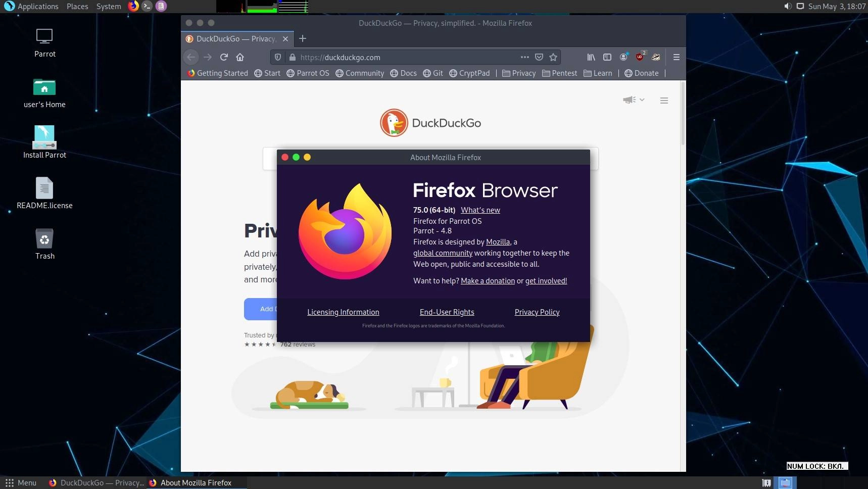This screenshot has height=489, width=868.
Task: Open the Firefox hamburger menu
Action: coord(677,57)
